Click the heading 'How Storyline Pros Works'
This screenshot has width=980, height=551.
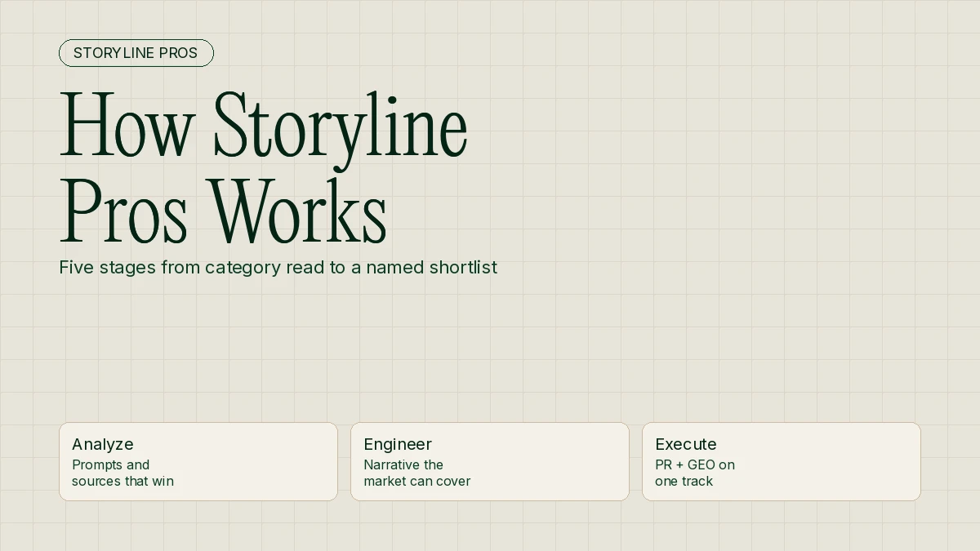coord(264,169)
